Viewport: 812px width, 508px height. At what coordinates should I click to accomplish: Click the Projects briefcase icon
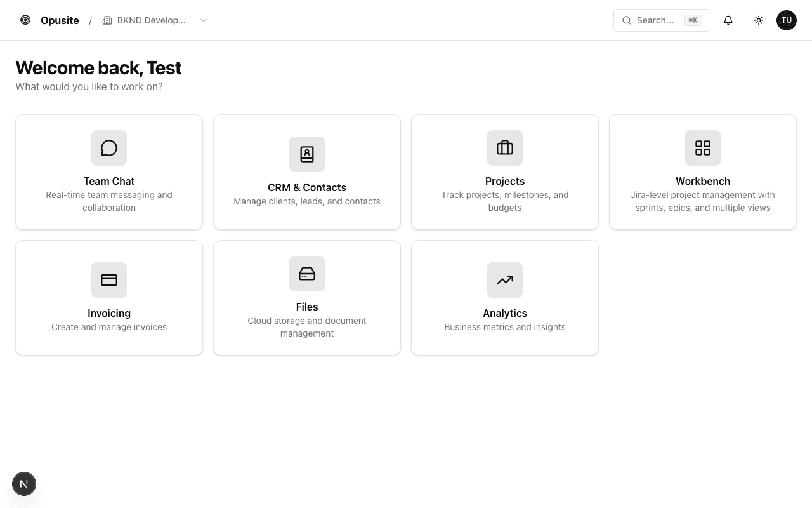(x=505, y=148)
